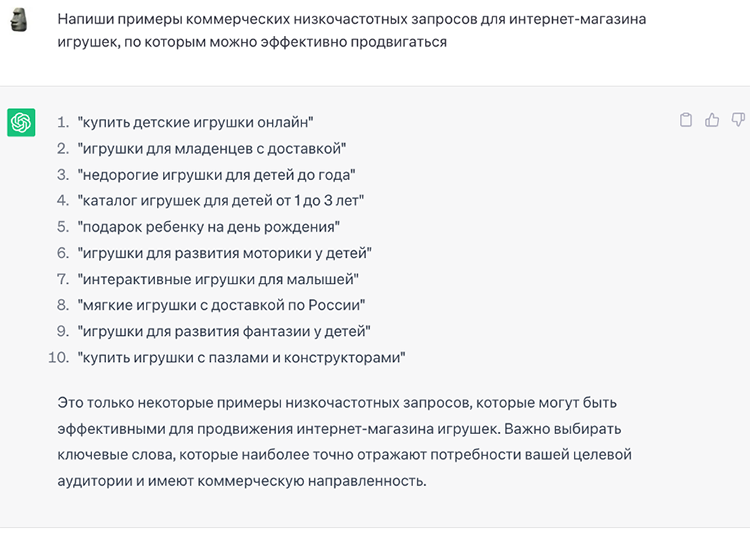This screenshot has width=750, height=533.
Task: Select "интерактивные игрушки для малышей" entry
Action: (217, 279)
